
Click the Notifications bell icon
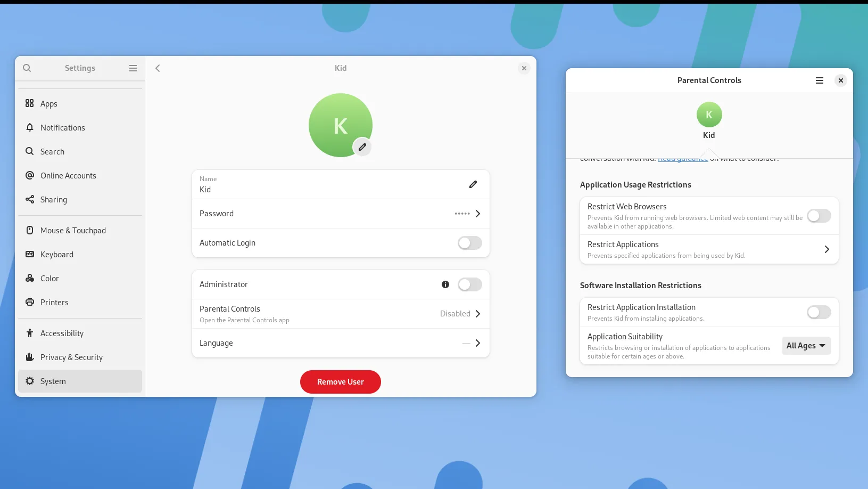(30, 127)
